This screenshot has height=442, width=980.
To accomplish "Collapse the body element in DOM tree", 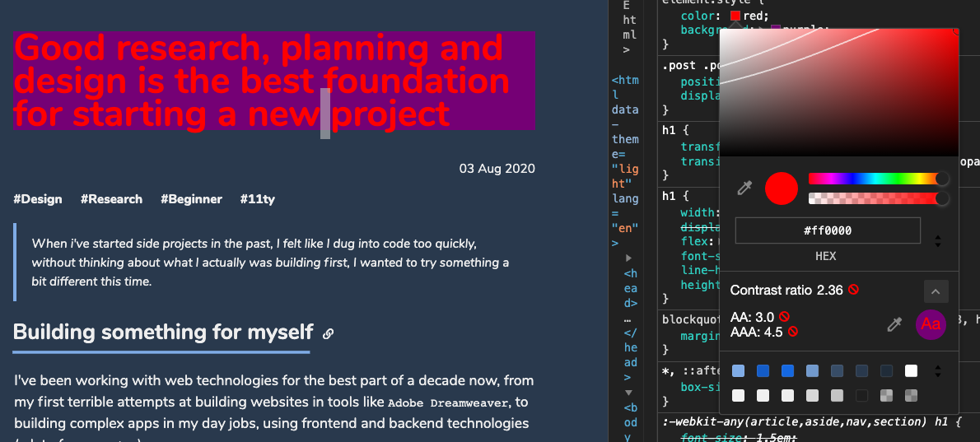I will [x=628, y=393].
